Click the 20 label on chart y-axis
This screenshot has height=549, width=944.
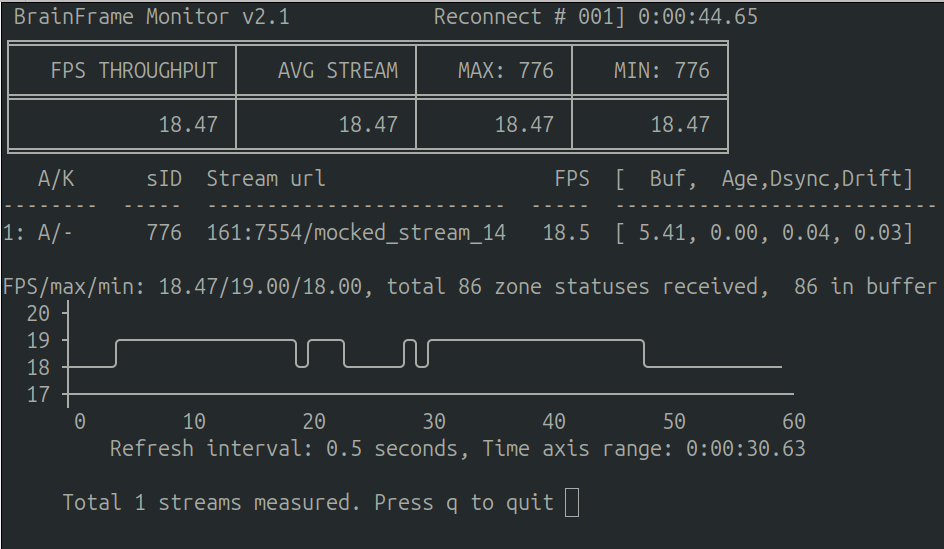[38, 313]
